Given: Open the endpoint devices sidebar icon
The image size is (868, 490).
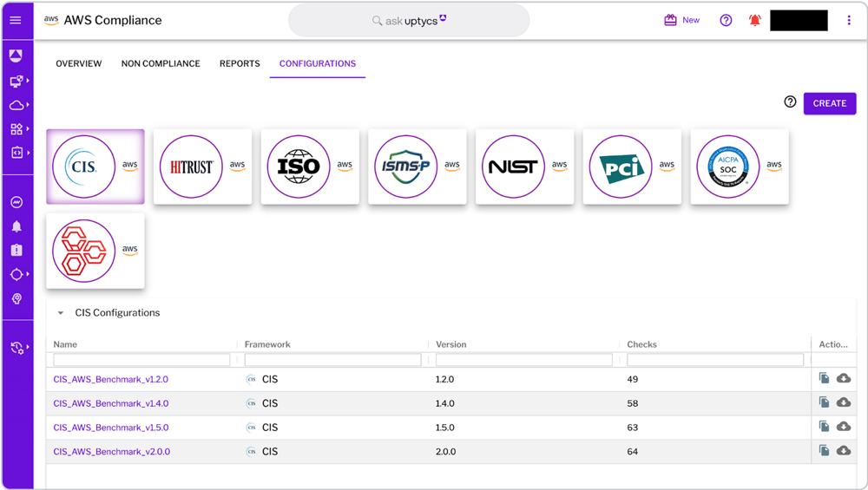Looking at the screenshot, I should coord(16,82).
